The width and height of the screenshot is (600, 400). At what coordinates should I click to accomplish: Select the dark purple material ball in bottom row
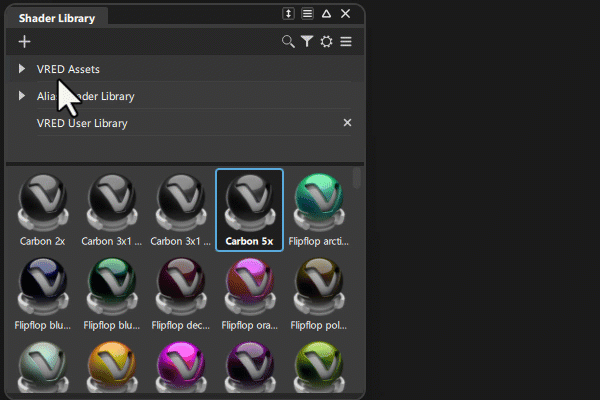[249, 367]
